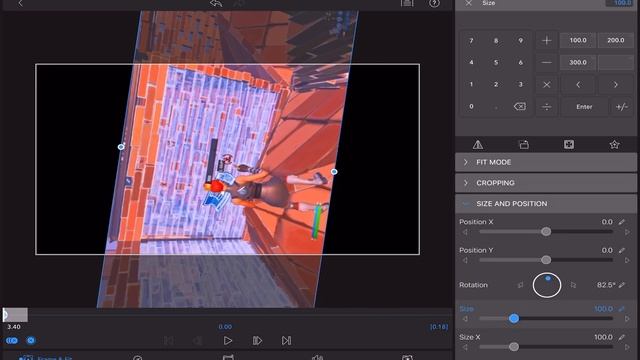
Task: Tap the 7 key on the keypad
Action: point(471,40)
